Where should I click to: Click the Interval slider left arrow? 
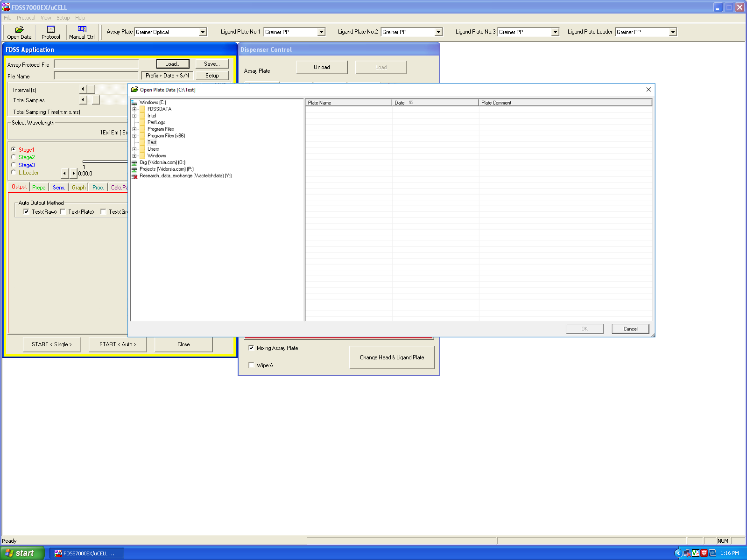click(83, 89)
